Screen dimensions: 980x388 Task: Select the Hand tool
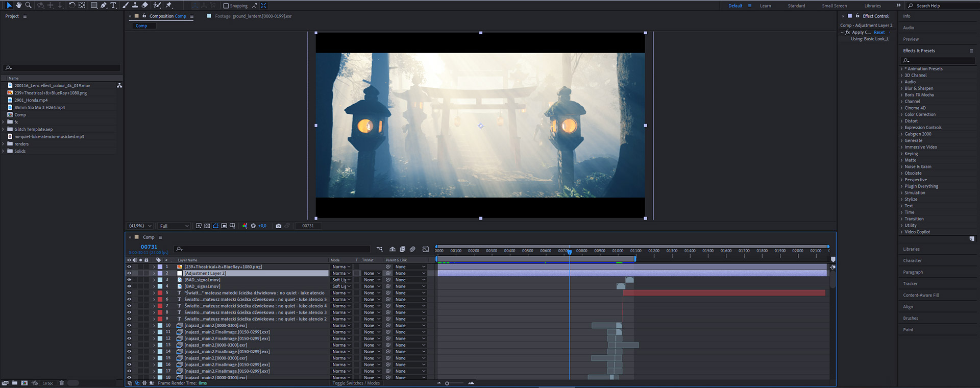coord(18,5)
